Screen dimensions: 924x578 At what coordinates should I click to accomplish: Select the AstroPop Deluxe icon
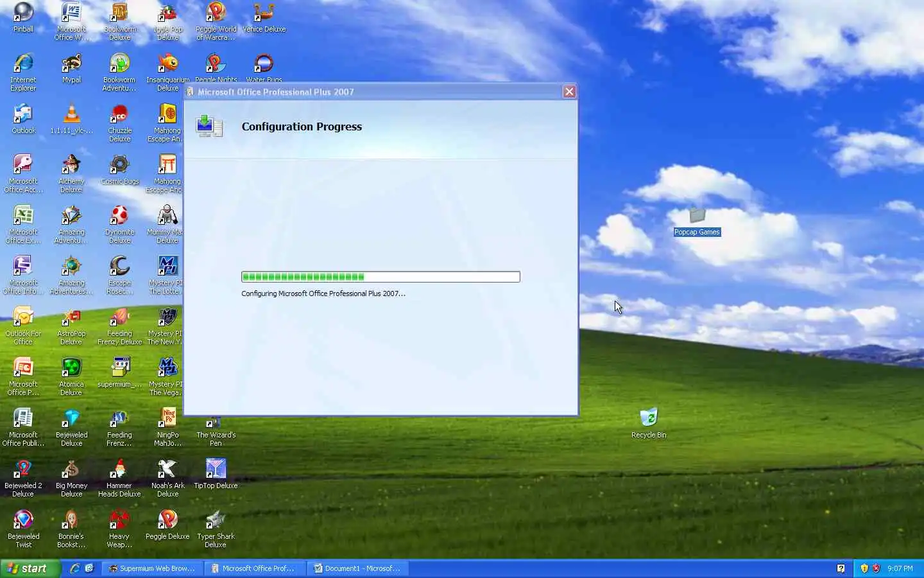pos(71,326)
